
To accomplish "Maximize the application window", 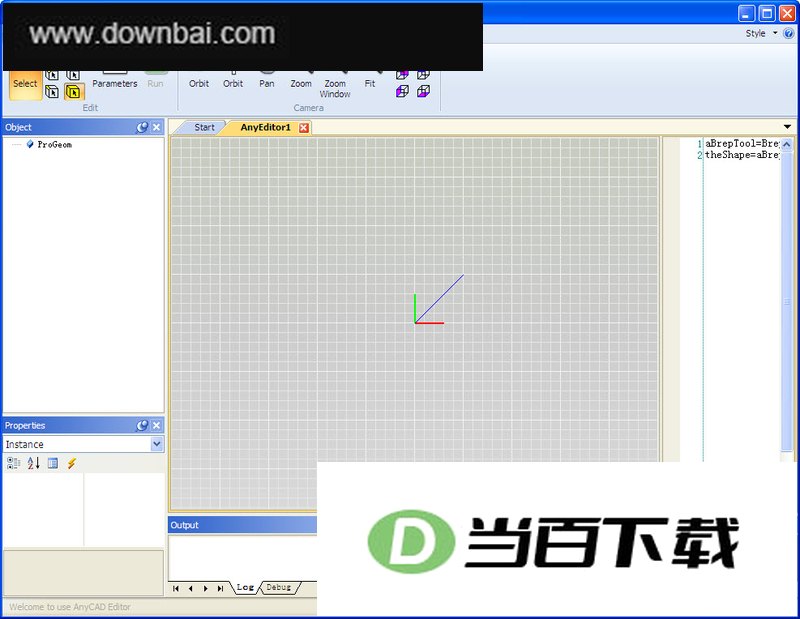I will pos(767,13).
